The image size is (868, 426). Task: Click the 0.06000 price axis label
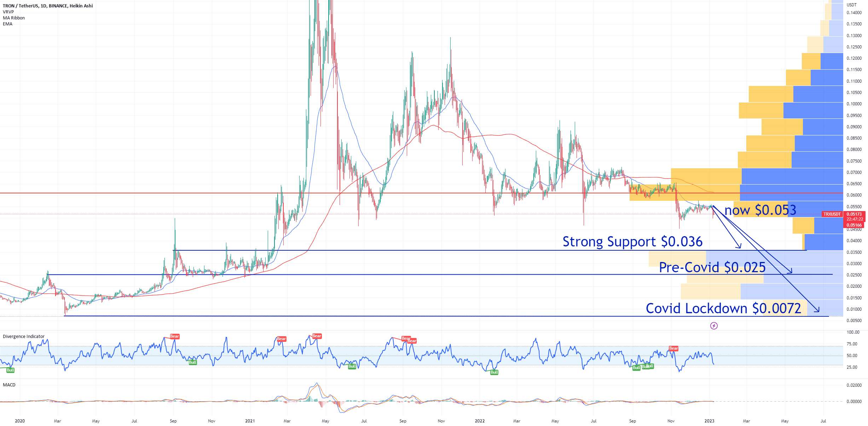point(854,195)
